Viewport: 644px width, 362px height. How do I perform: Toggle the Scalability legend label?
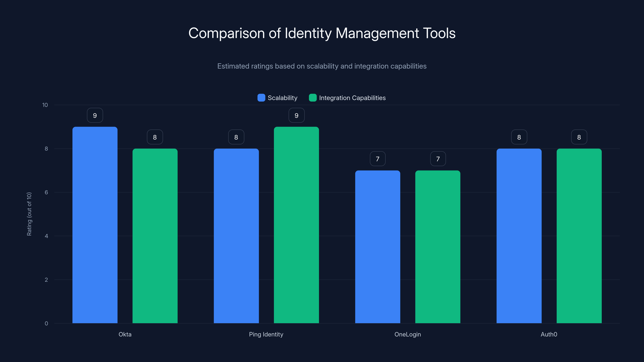(283, 98)
